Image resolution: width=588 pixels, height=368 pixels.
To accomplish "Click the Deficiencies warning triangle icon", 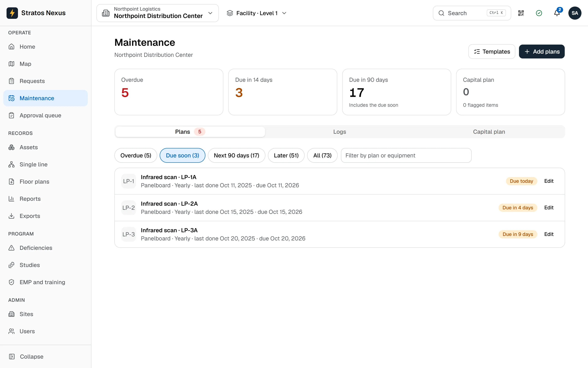I will pyautogui.click(x=11, y=248).
